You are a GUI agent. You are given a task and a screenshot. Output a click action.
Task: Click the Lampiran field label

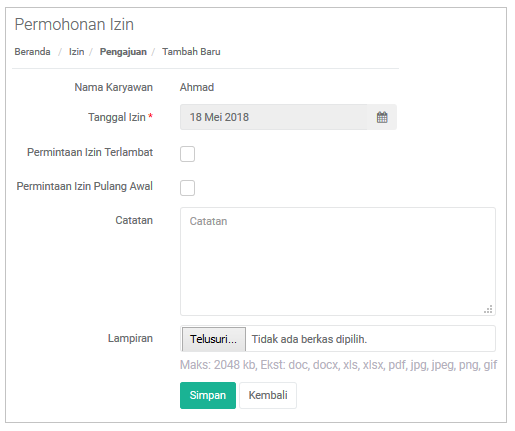coord(130,338)
